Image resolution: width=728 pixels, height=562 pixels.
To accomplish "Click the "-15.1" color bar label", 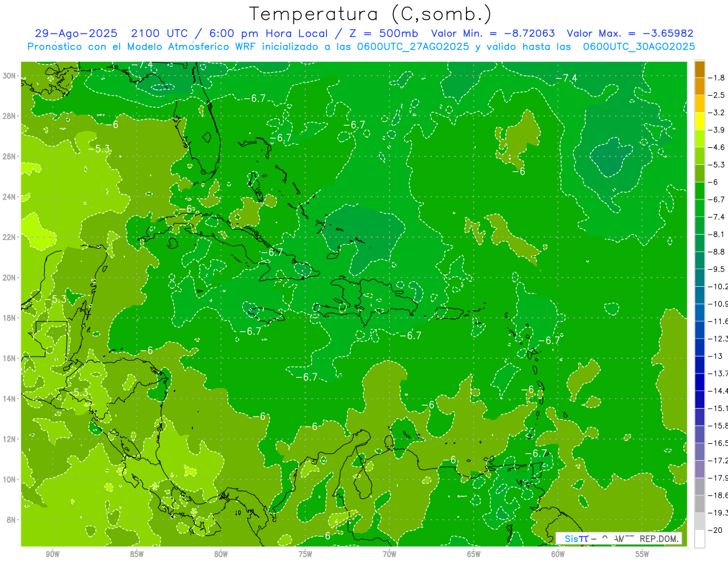I will click(x=718, y=408).
